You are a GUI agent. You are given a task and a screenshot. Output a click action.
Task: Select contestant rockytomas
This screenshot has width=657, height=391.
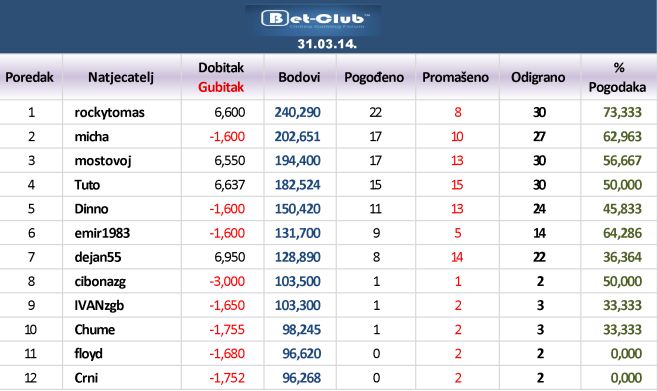(109, 112)
